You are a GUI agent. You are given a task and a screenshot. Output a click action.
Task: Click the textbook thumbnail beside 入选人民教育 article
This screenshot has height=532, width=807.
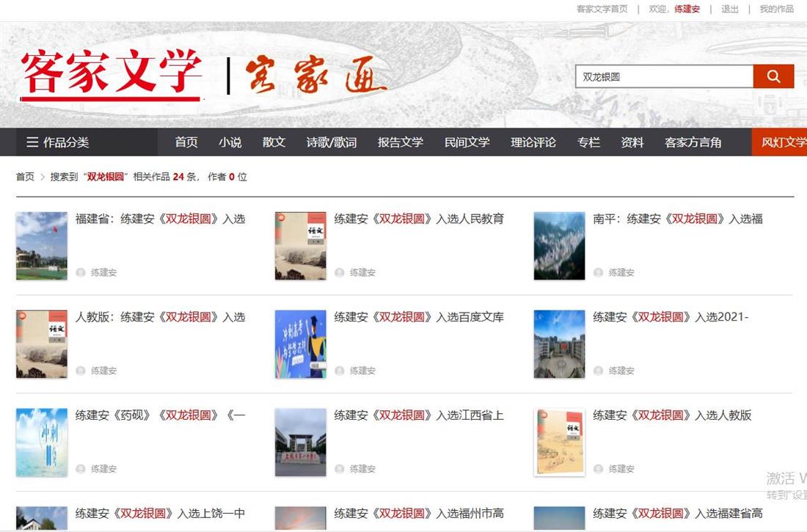301,246
